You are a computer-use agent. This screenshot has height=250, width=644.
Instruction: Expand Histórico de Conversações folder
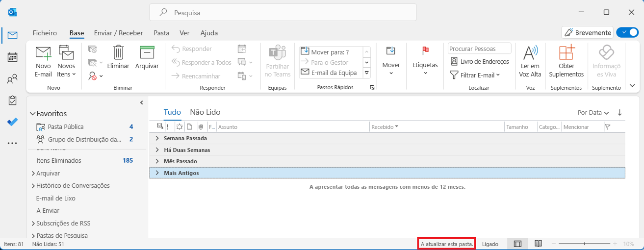(33, 186)
